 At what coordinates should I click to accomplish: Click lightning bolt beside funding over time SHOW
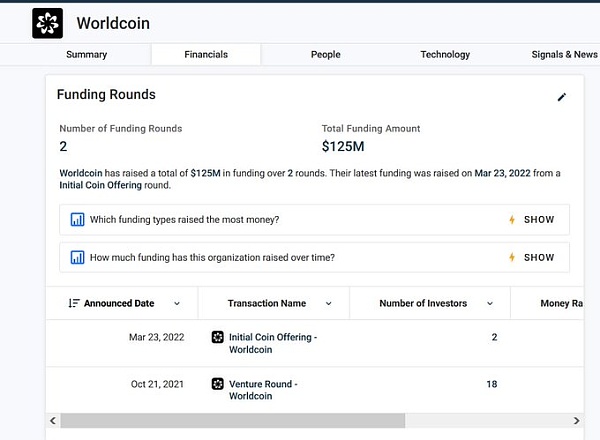(x=512, y=257)
